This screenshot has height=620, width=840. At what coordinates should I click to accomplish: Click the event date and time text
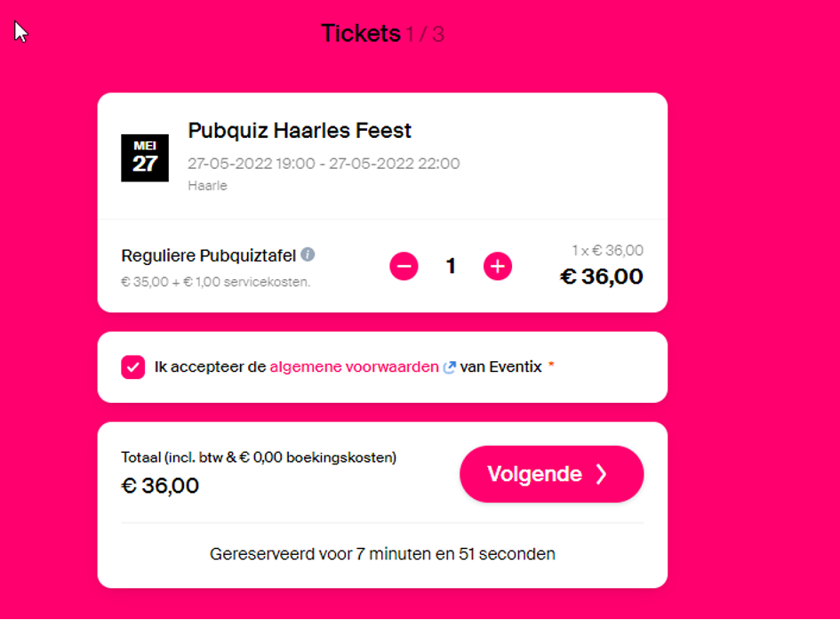click(x=324, y=164)
